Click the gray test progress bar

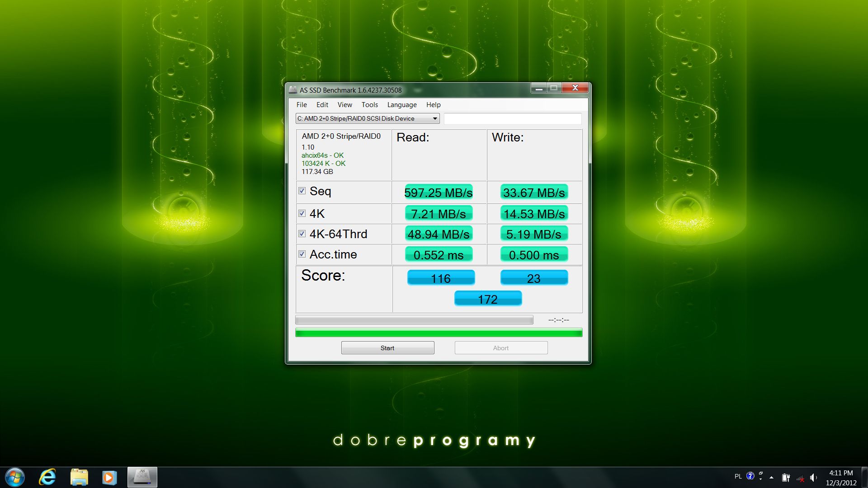click(414, 320)
